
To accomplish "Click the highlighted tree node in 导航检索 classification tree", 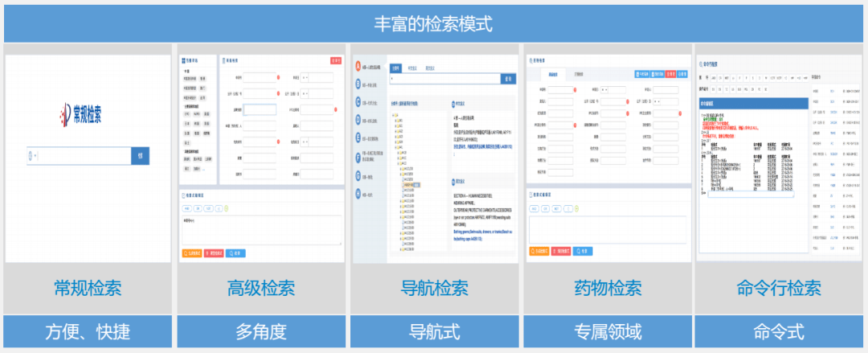I will pos(412,184).
